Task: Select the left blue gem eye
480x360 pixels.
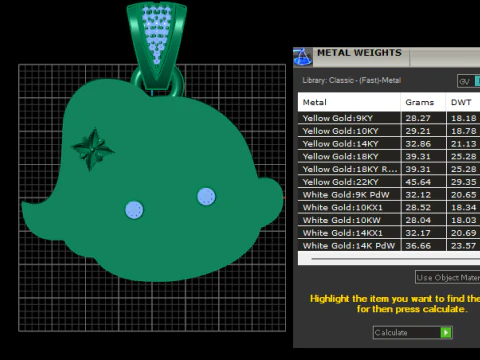Action: [x=134, y=210]
